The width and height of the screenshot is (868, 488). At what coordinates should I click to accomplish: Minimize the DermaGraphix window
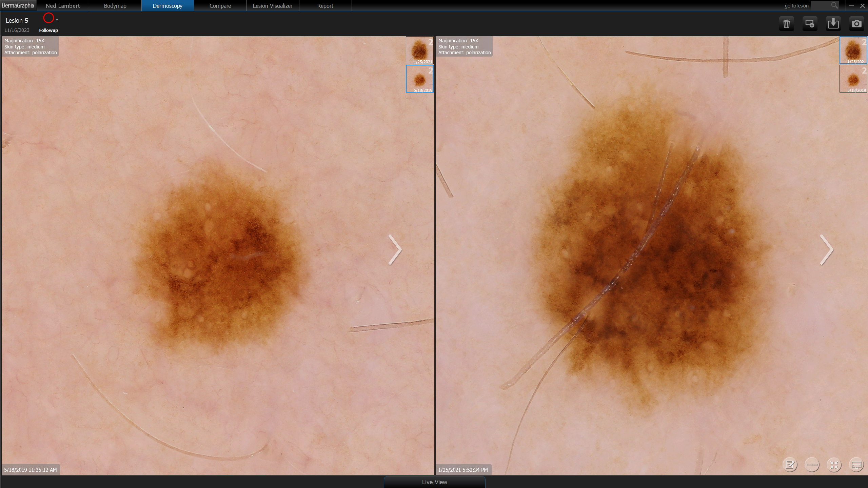[x=851, y=5]
